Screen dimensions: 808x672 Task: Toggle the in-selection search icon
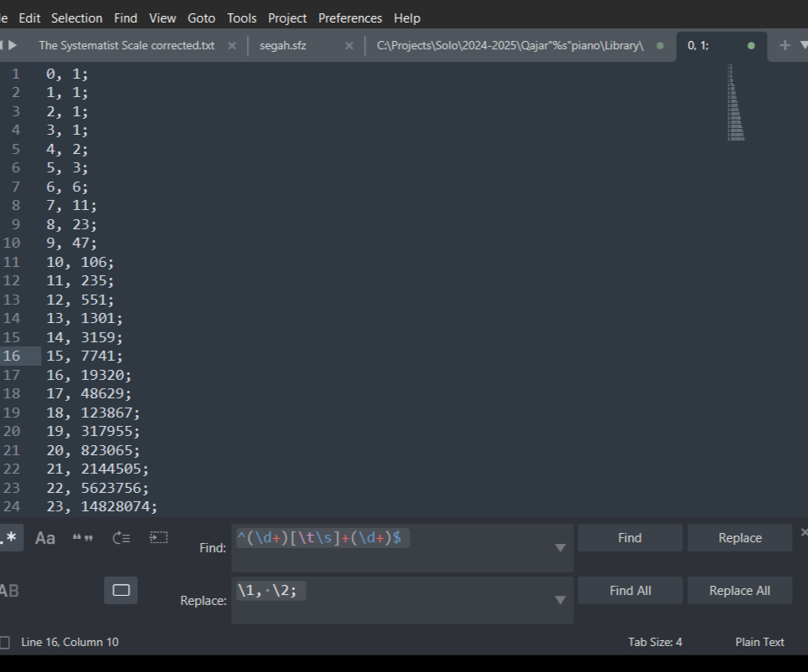[159, 538]
